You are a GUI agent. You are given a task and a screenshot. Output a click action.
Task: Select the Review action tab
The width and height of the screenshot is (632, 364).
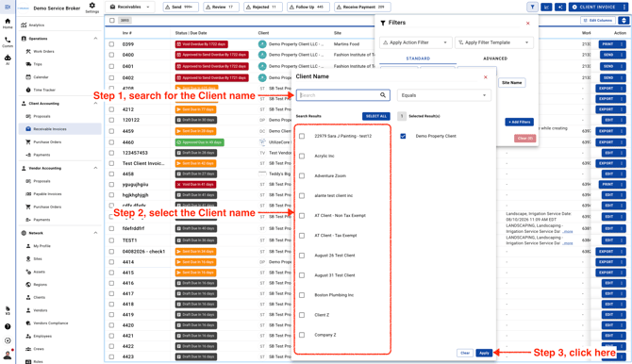[x=222, y=7]
